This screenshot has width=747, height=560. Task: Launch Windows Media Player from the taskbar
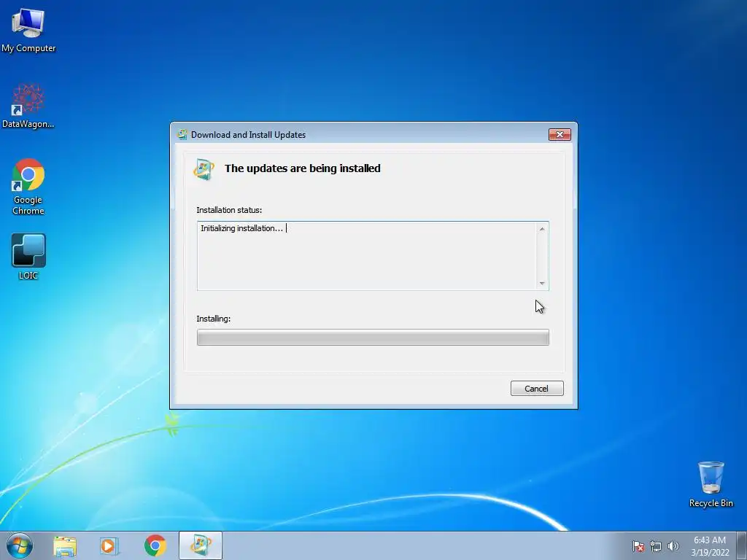[x=109, y=545]
